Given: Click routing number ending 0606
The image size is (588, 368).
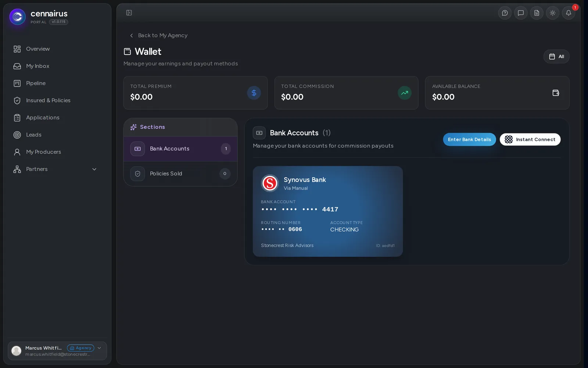Looking at the screenshot, I should pyautogui.click(x=282, y=229).
